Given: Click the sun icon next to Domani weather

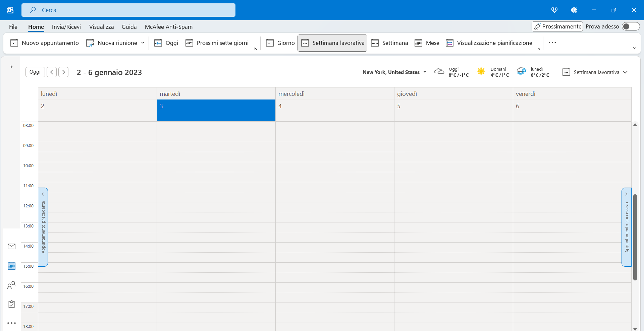Looking at the screenshot, I should click(481, 72).
